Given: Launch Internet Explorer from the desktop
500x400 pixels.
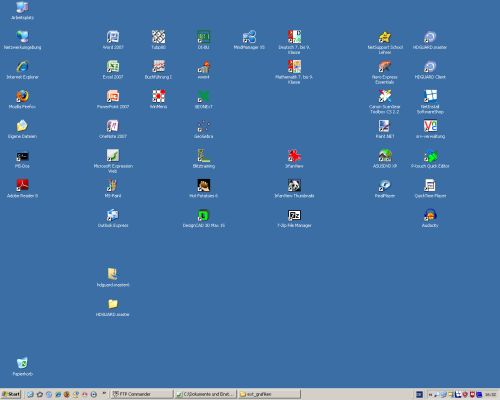Looking at the screenshot, I should coord(22,66).
